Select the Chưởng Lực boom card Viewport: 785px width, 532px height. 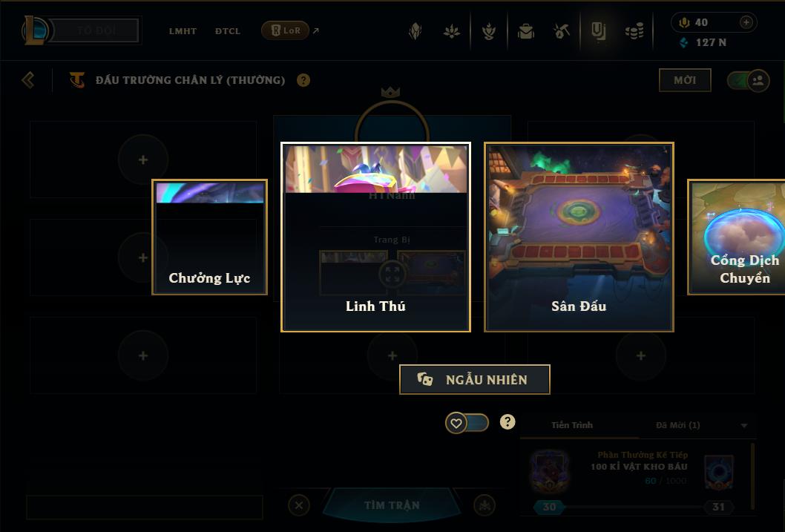(209, 237)
